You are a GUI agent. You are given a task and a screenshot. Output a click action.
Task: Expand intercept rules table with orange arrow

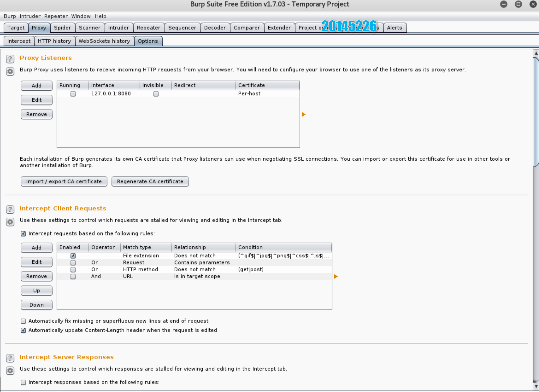336,276
